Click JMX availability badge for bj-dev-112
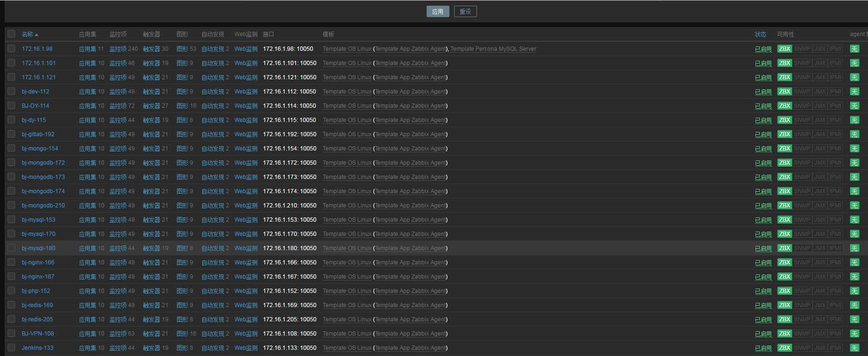 (x=820, y=92)
